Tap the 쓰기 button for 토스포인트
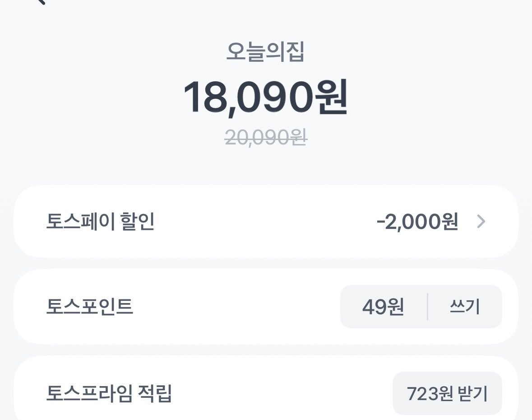This screenshot has width=532, height=420. pos(464,307)
